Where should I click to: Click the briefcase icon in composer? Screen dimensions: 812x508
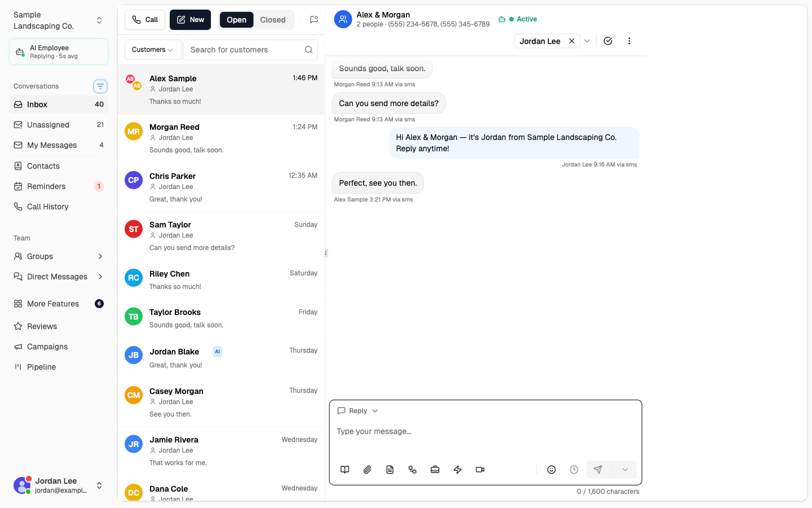(x=435, y=470)
